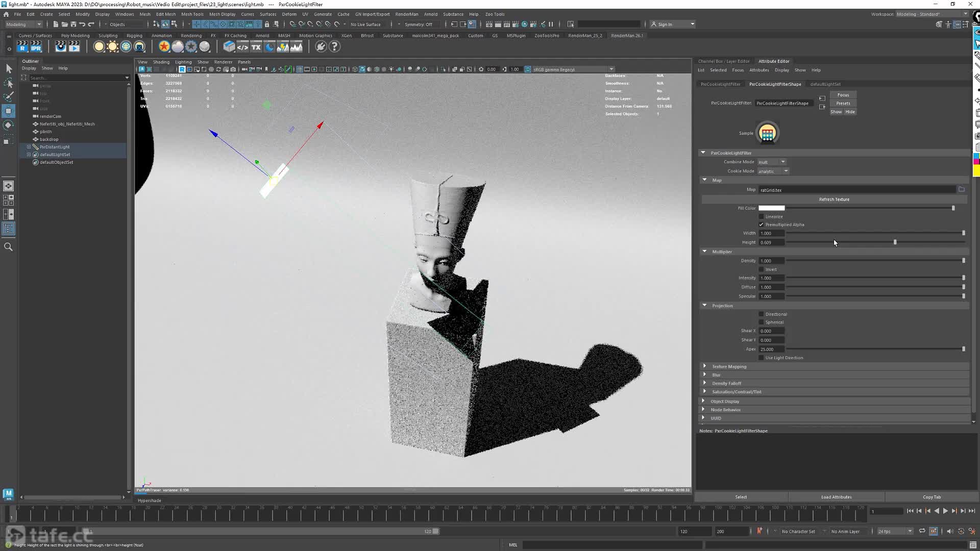
Task: Enable viewport grid toggle in panel toolbar
Action: [x=300, y=69]
